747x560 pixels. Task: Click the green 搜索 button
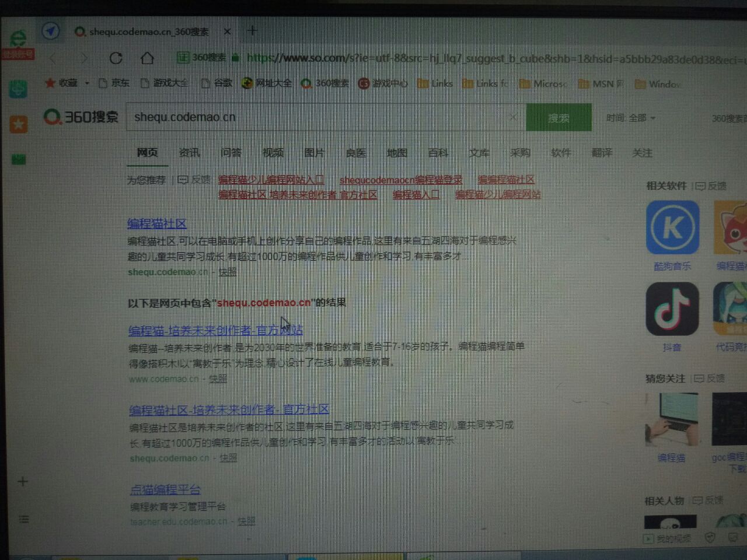tap(558, 118)
